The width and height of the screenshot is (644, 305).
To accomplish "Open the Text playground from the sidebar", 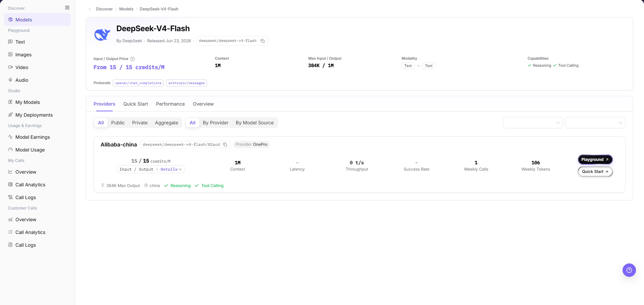I will pyautogui.click(x=37, y=42).
